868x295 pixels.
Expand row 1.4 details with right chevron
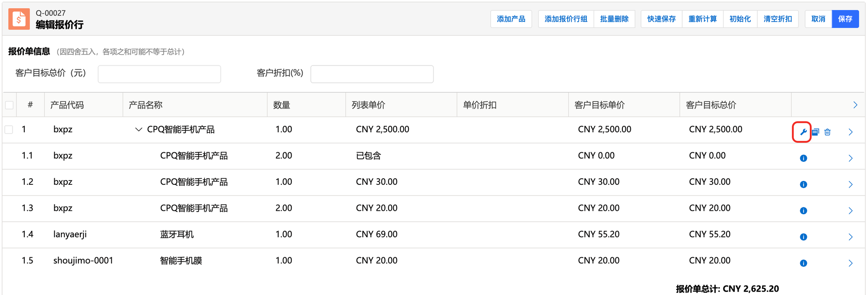point(850,237)
